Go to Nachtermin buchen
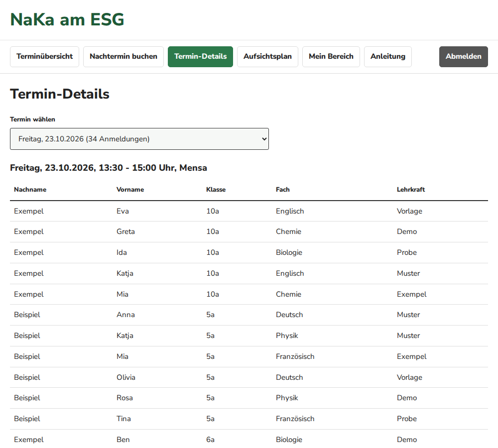Screen dimensions: 498x448 pos(123,57)
